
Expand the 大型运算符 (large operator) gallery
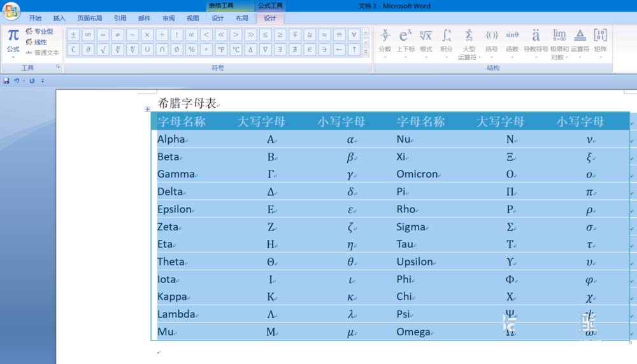coord(469,43)
